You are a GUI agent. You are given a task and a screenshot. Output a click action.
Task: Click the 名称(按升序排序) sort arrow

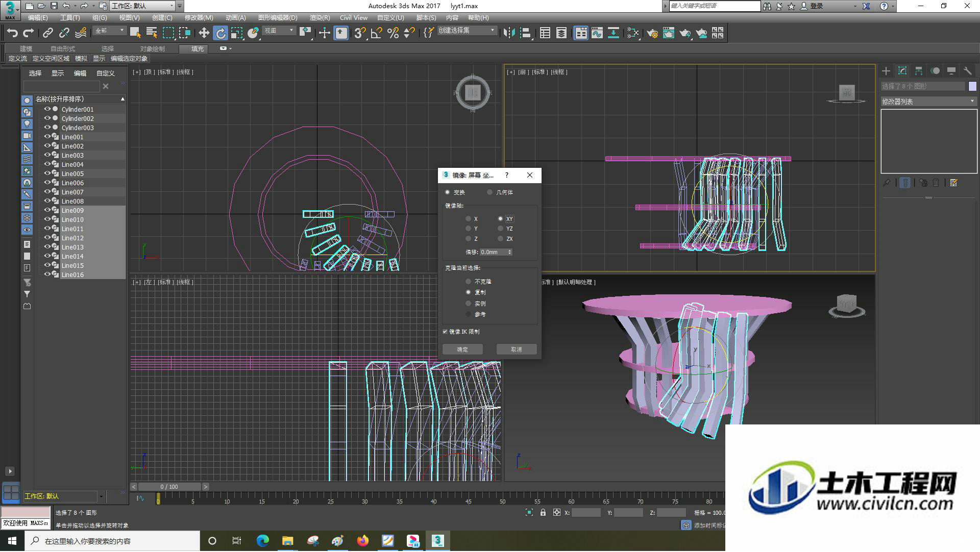(x=122, y=99)
